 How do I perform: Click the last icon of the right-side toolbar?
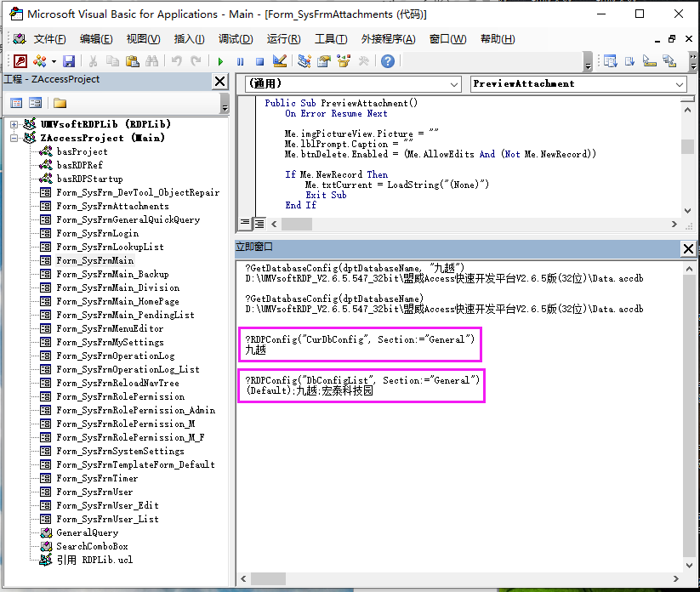coord(669,61)
